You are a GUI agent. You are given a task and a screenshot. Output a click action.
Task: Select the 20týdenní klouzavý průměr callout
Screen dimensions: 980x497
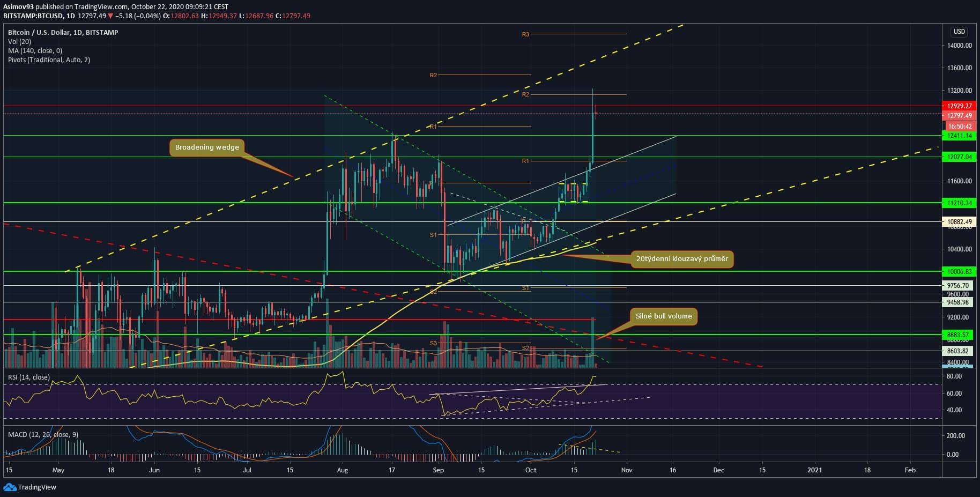tap(681, 259)
